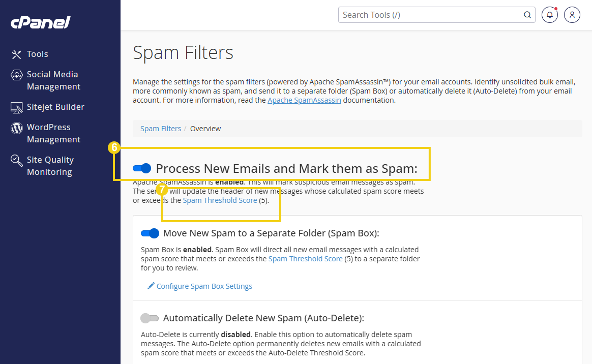592x364 pixels.
Task: Open the Apache SpamAssassin documentation link
Action: tap(304, 100)
